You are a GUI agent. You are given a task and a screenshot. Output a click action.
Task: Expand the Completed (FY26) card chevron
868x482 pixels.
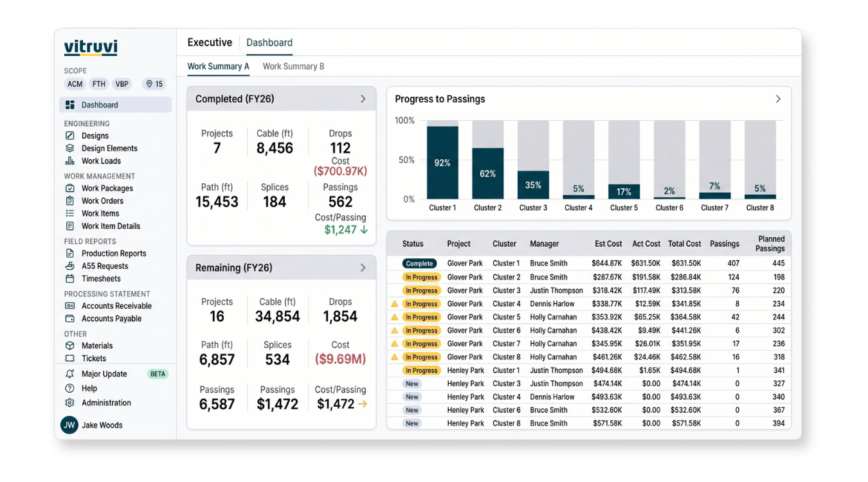pyautogui.click(x=363, y=99)
